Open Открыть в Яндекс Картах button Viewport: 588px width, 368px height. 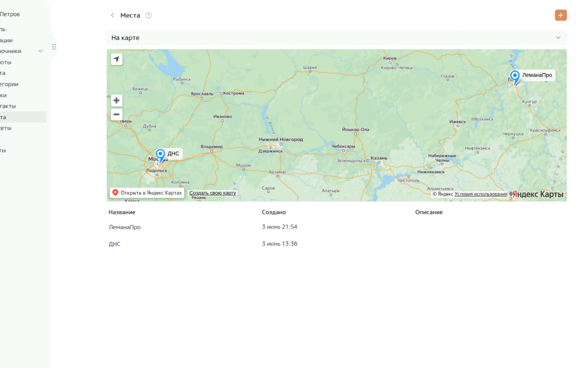point(147,193)
